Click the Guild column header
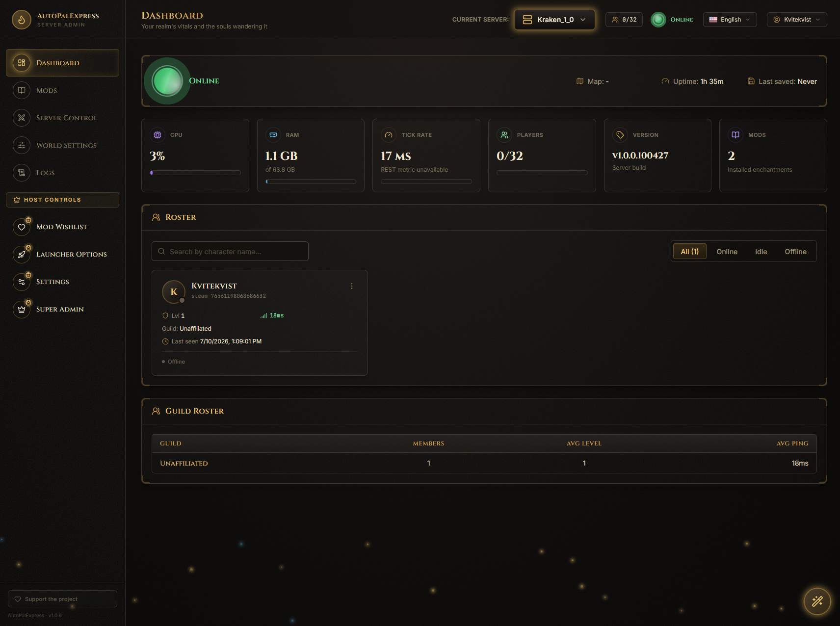The height and width of the screenshot is (626, 840). 171,443
